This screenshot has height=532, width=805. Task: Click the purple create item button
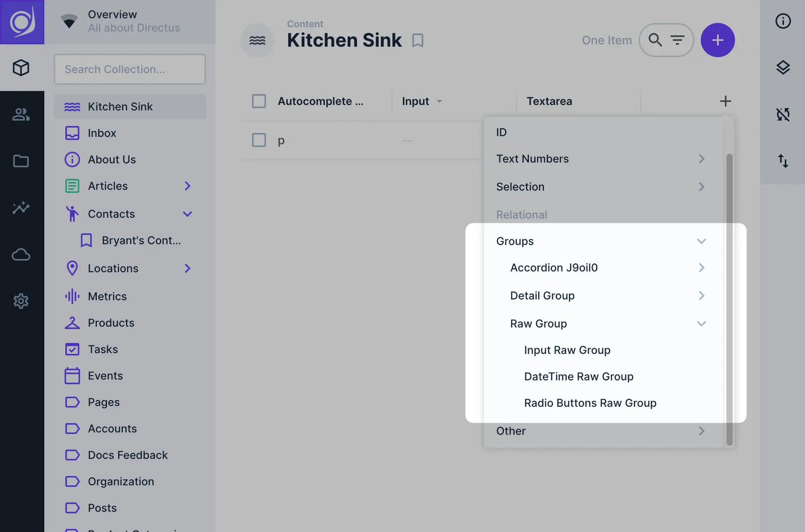point(717,40)
